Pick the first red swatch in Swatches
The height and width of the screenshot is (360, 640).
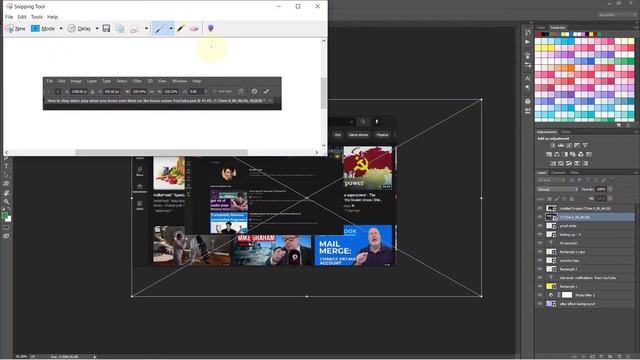(x=538, y=34)
